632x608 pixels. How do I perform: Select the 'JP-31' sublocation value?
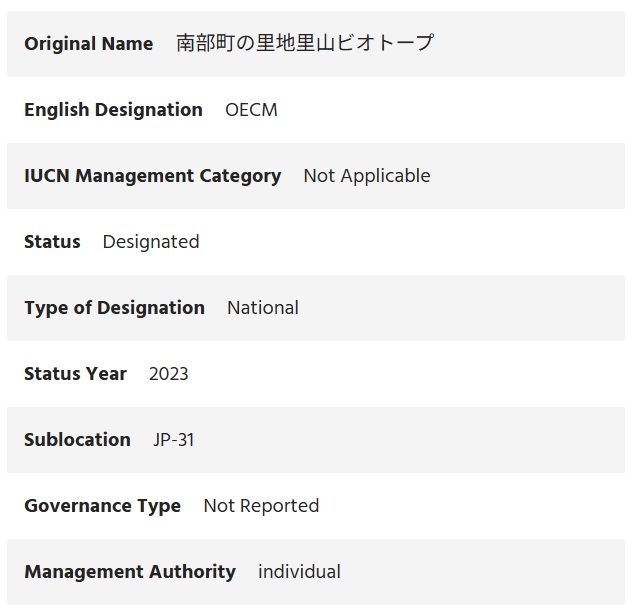tap(174, 440)
